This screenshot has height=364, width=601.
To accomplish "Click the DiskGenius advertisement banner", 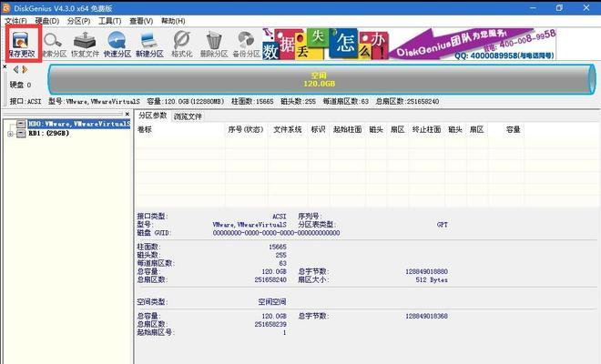I will [x=409, y=44].
